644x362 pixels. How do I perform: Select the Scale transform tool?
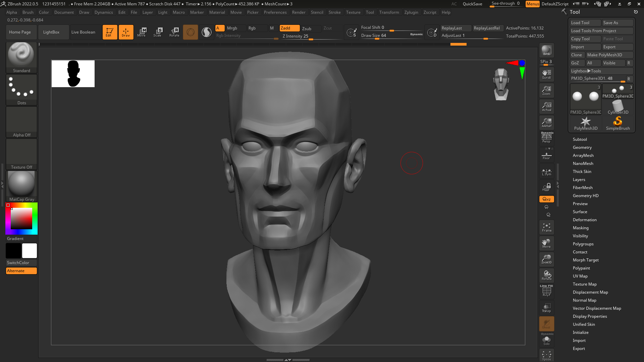pos(158,32)
